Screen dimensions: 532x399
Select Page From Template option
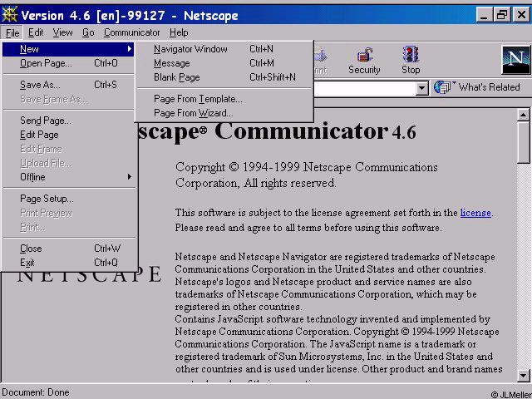click(224, 99)
